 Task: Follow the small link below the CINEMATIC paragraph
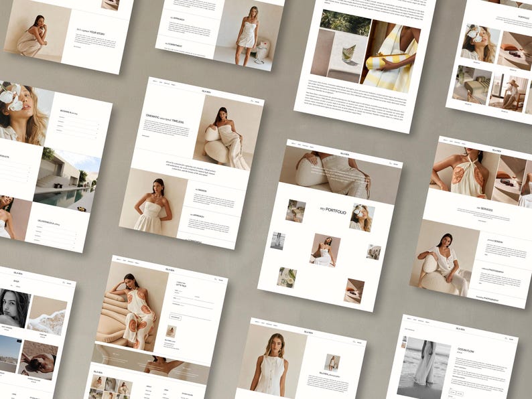coord(145,136)
